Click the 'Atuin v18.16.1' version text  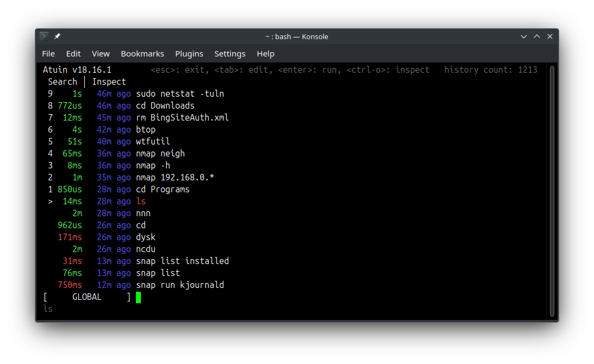point(77,70)
